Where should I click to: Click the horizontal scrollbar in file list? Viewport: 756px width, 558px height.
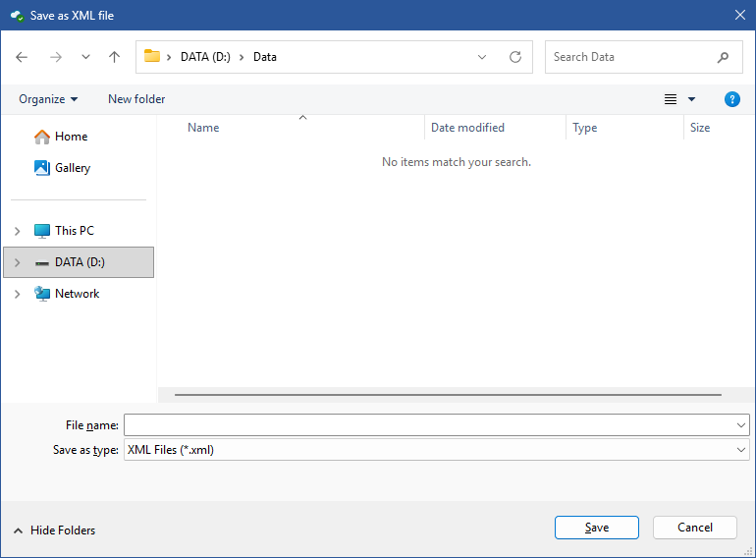pos(447,395)
